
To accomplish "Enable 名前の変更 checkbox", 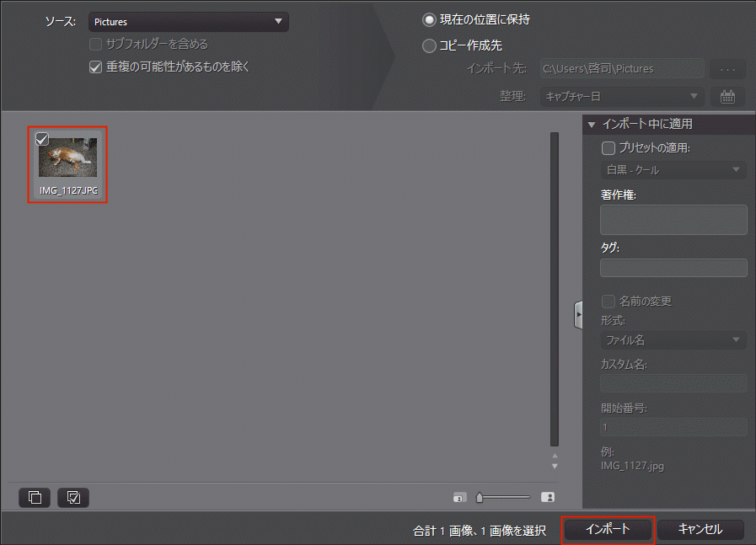I will (608, 302).
